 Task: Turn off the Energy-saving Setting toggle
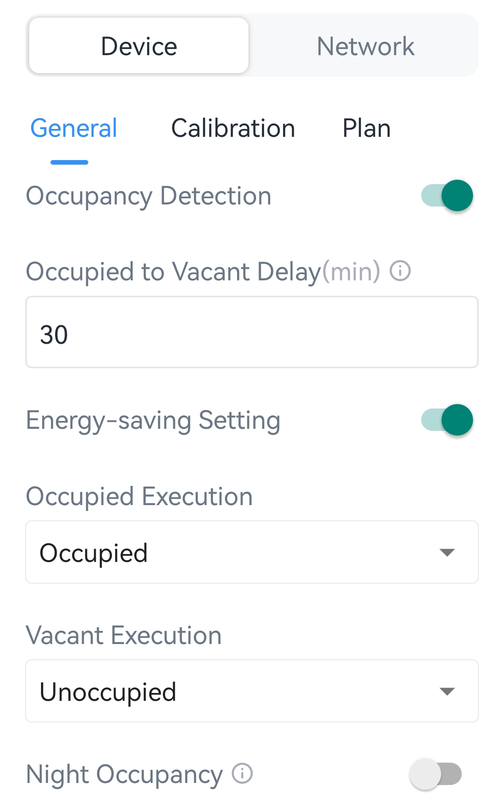pos(447,420)
